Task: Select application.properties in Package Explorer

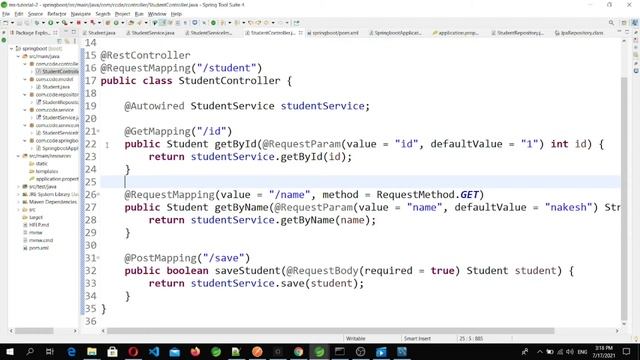Action: tap(54, 179)
